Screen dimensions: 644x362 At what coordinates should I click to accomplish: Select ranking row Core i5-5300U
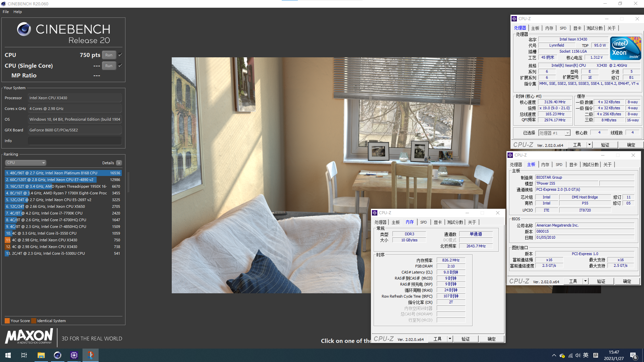click(63, 253)
